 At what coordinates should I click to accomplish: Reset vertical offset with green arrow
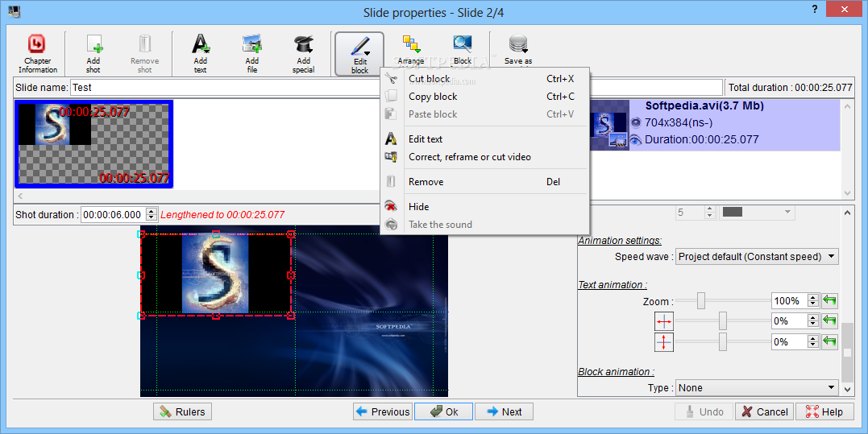click(x=829, y=341)
